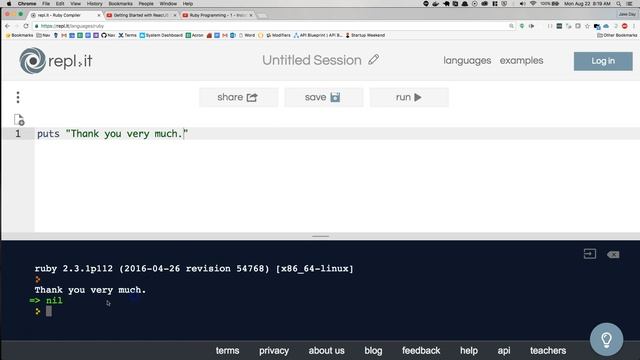Clear the console with eraser icon
This screenshot has width=640, height=360.
tap(613, 255)
